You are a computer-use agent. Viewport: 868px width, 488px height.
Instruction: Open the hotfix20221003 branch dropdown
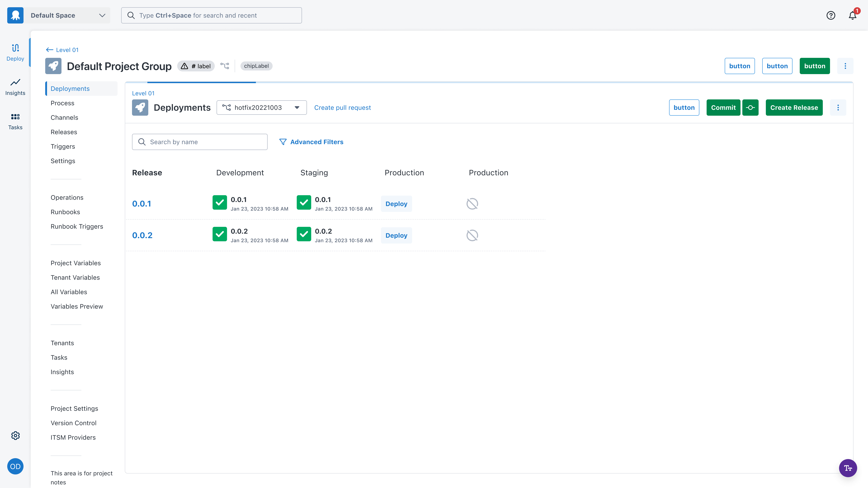pos(262,108)
